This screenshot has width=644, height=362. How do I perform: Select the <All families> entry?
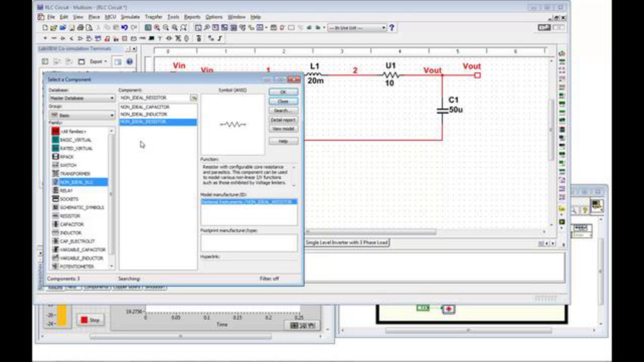point(73,131)
